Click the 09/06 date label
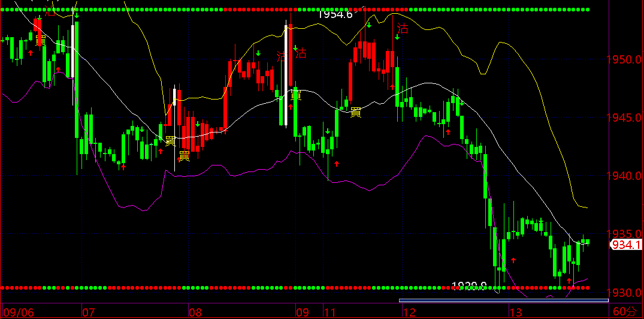The image size is (644, 319). click(18, 312)
